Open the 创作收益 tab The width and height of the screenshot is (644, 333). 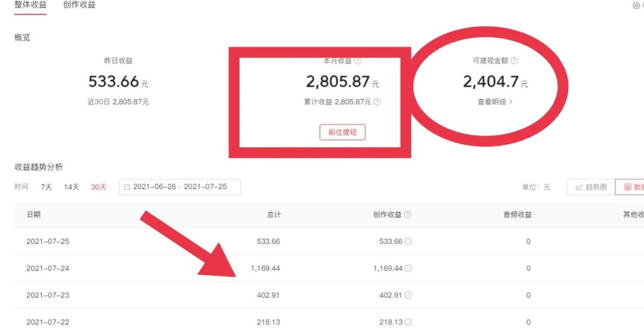click(79, 5)
